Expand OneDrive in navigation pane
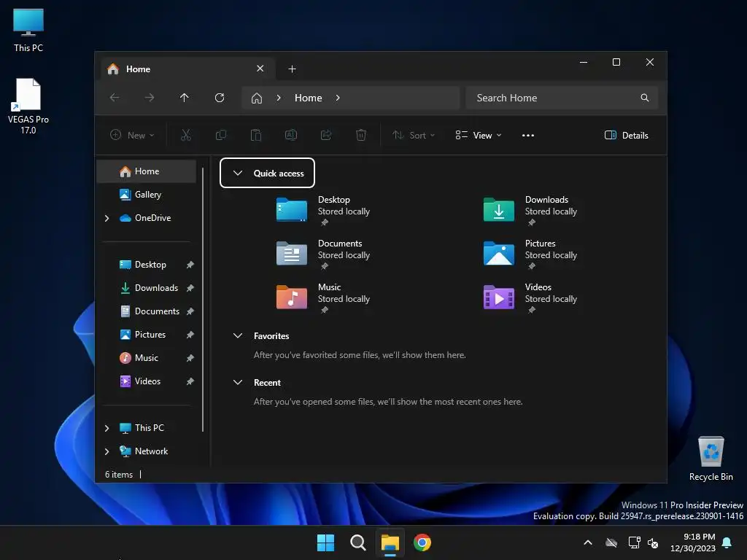 107,218
